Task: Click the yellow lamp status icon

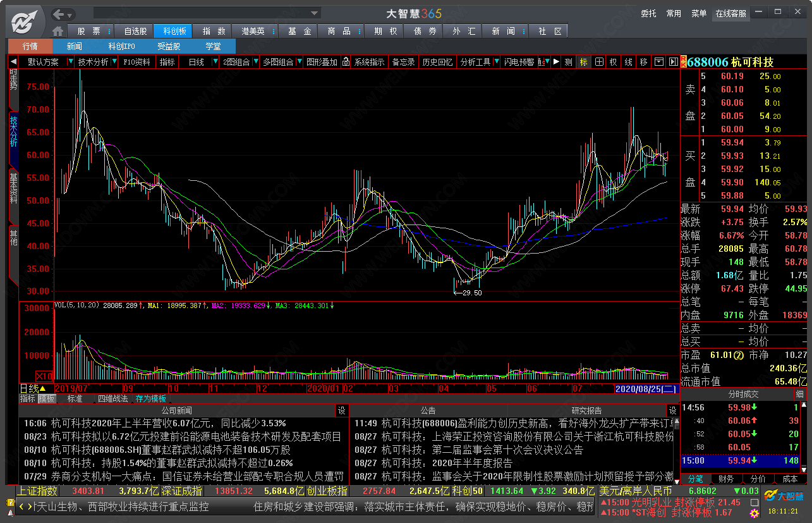Action: click(10, 501)
